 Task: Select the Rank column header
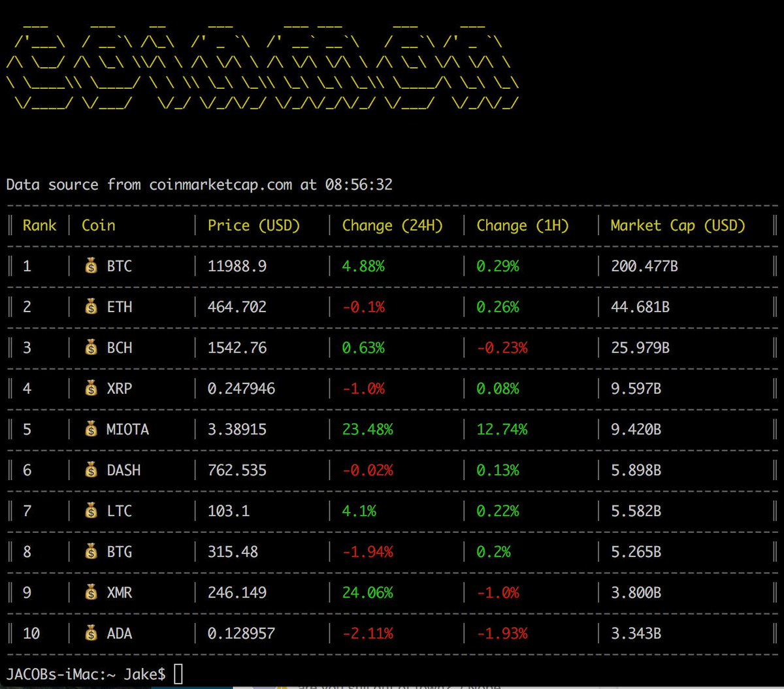click(40, 225)
